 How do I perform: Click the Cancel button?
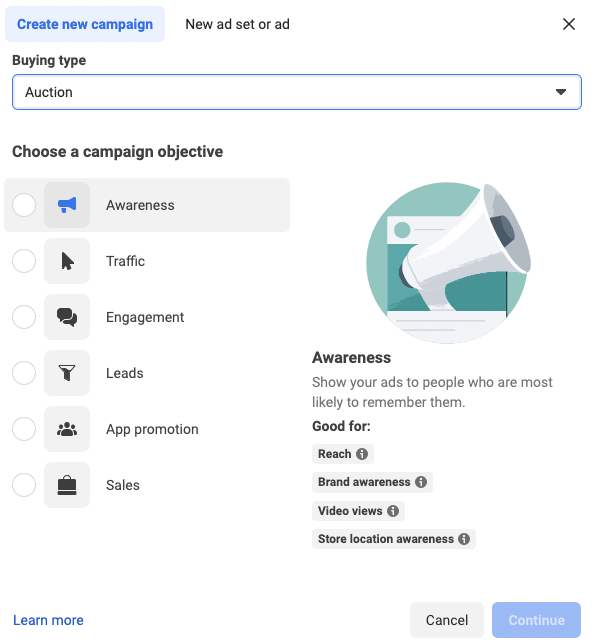coord(447,620)
